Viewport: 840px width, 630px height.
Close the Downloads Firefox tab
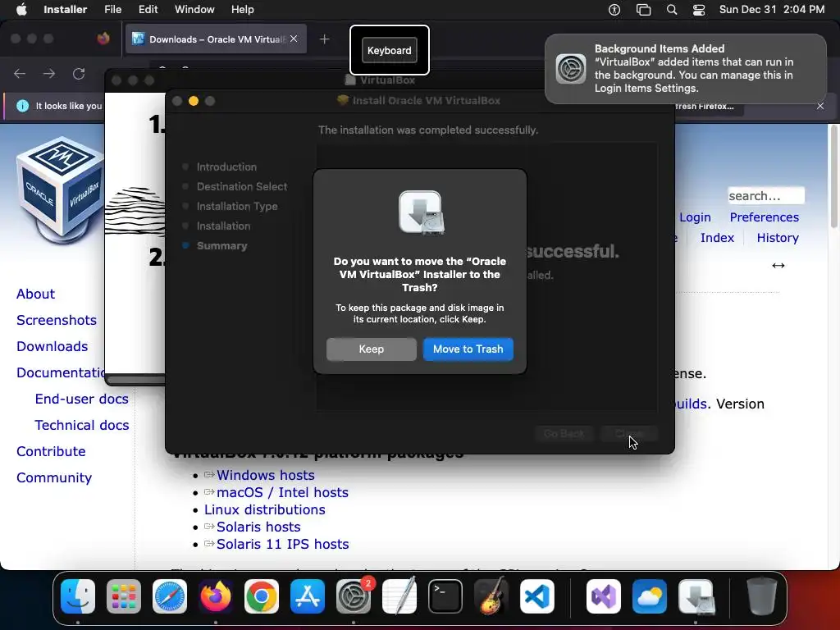coord(294,39)
